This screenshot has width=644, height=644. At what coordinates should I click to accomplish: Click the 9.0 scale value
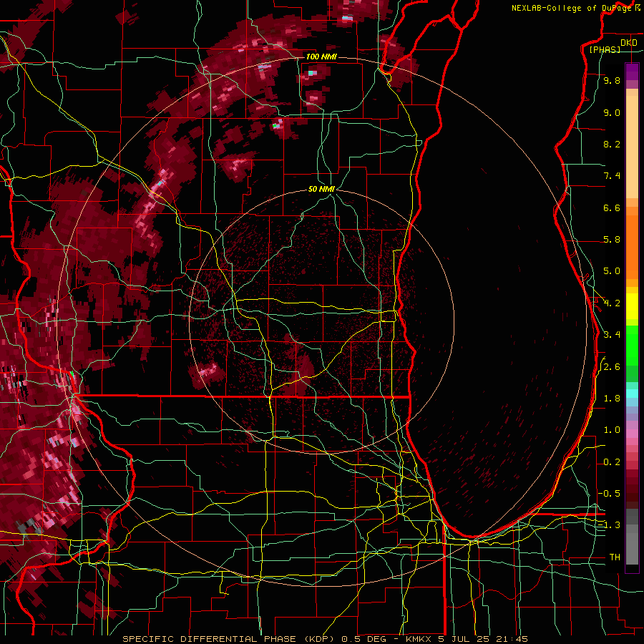point(612,112)
